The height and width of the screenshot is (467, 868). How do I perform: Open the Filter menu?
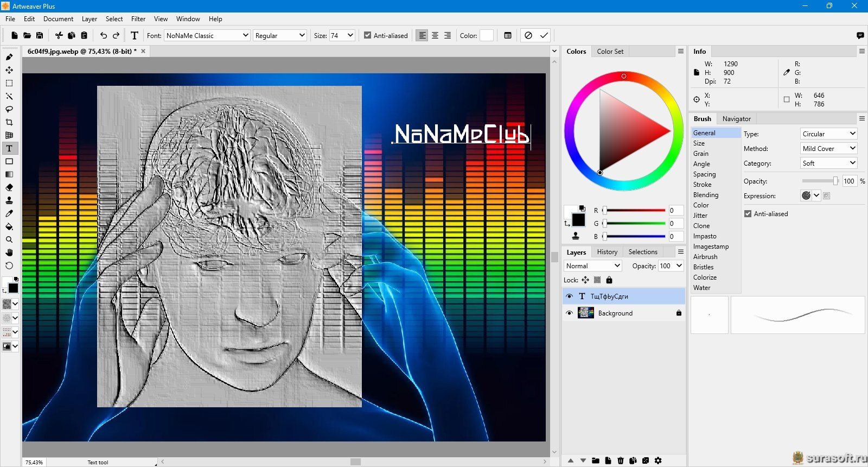138,18
